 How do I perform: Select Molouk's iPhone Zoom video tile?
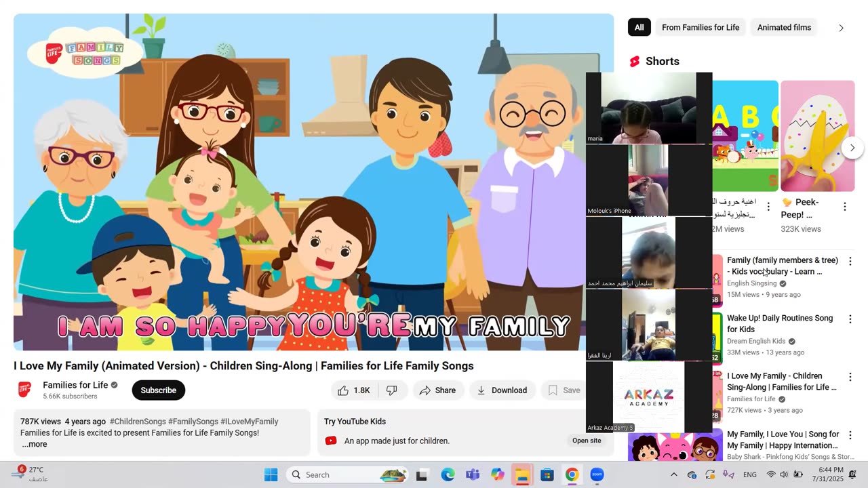coord(649,180)
